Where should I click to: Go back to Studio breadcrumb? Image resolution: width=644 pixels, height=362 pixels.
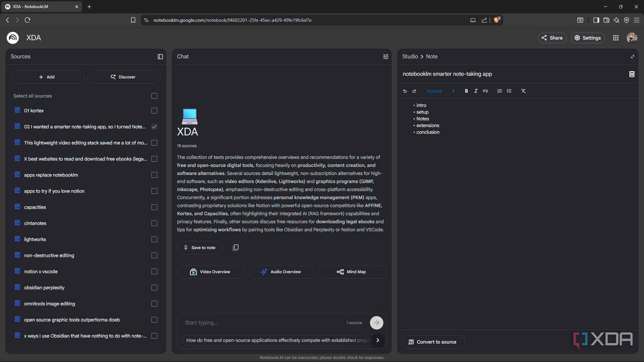point(410,57)
